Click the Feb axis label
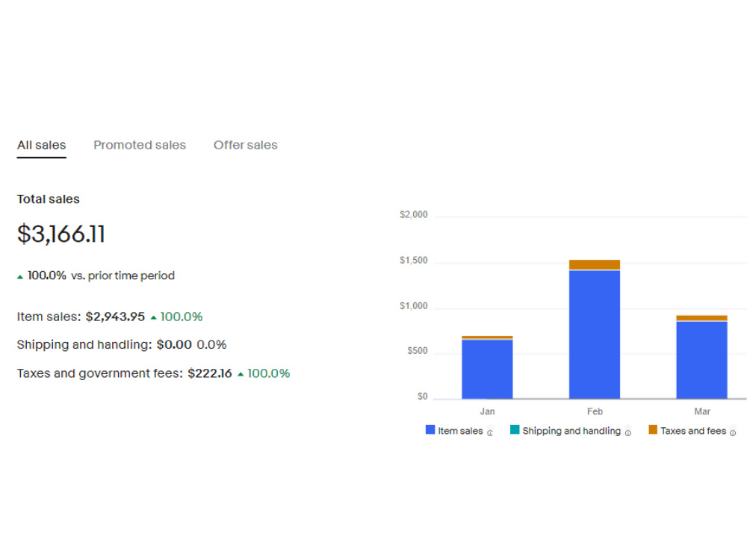747x560 pixels. [595, 411]
